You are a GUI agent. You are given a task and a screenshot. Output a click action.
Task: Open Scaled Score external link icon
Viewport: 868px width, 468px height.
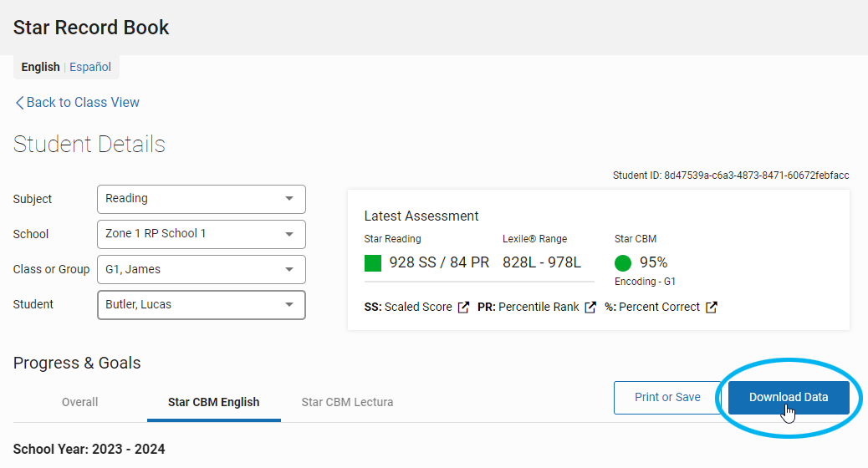tap(463, 307)
